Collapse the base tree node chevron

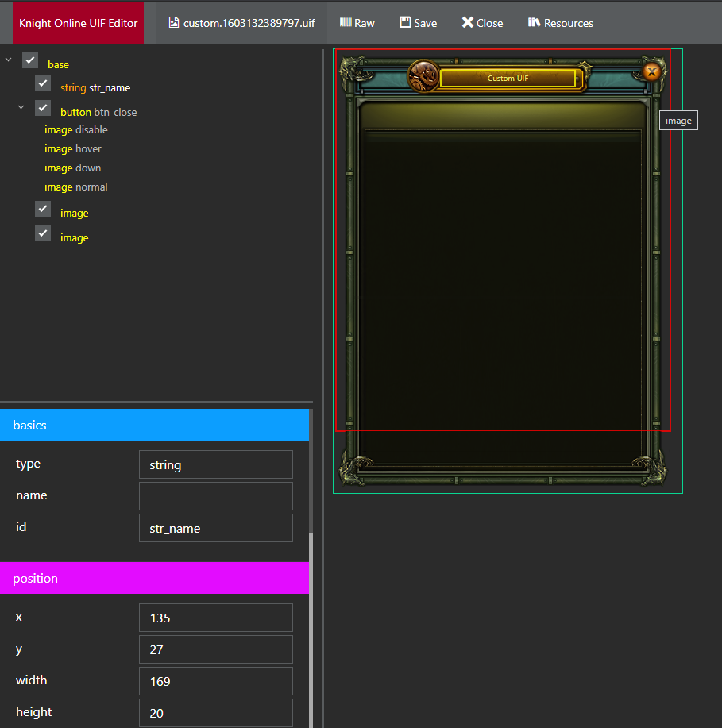(9, 60)
